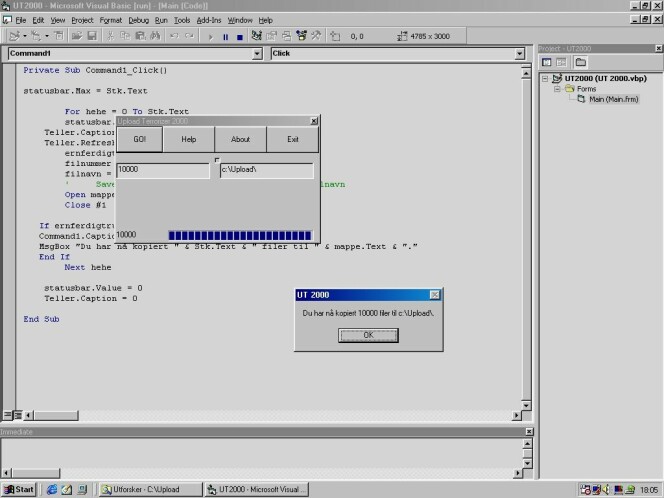Image resolution: width=664 pixels, height=498 pixels.
Task: Switch to Procedure View button
Action: (8, 415)
